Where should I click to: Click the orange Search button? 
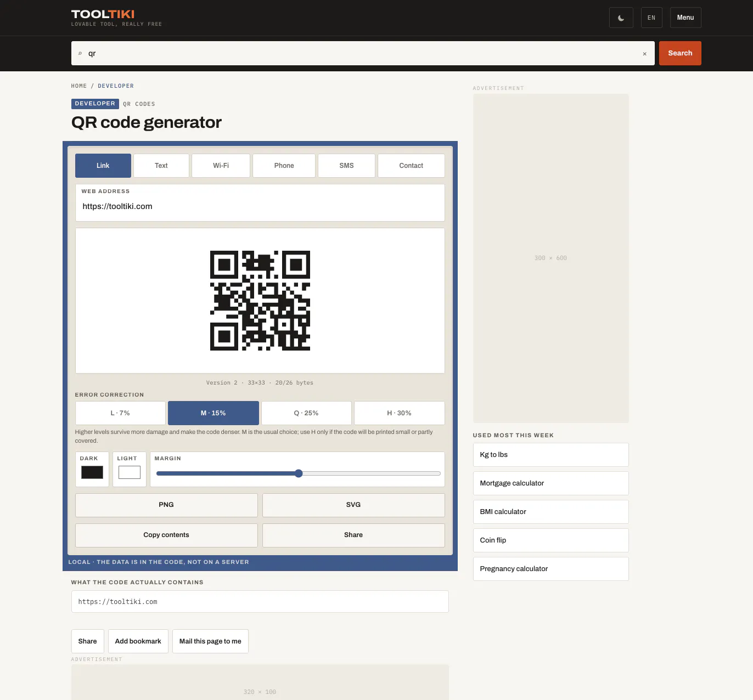[x=680, y=53]
